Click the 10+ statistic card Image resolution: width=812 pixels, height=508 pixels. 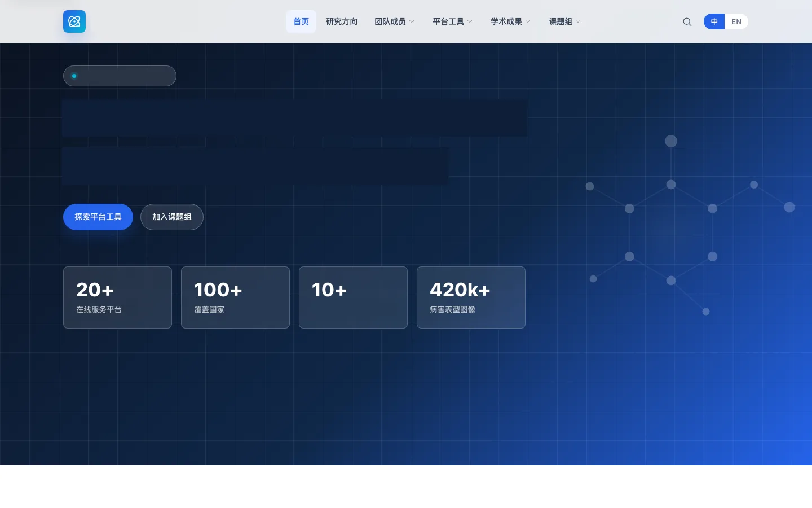pos(353,297)
